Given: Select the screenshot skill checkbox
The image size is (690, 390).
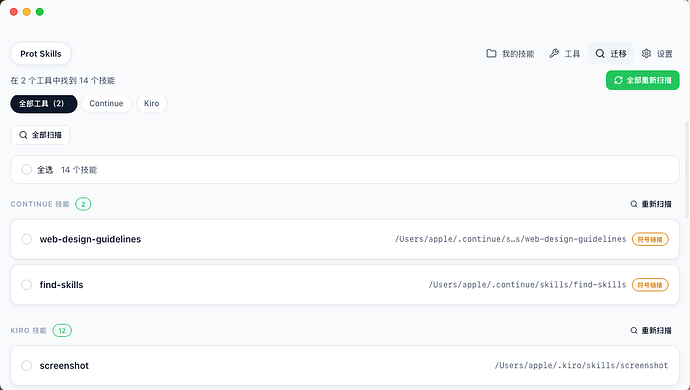Looking at the screenshot, I should point(26,366).
